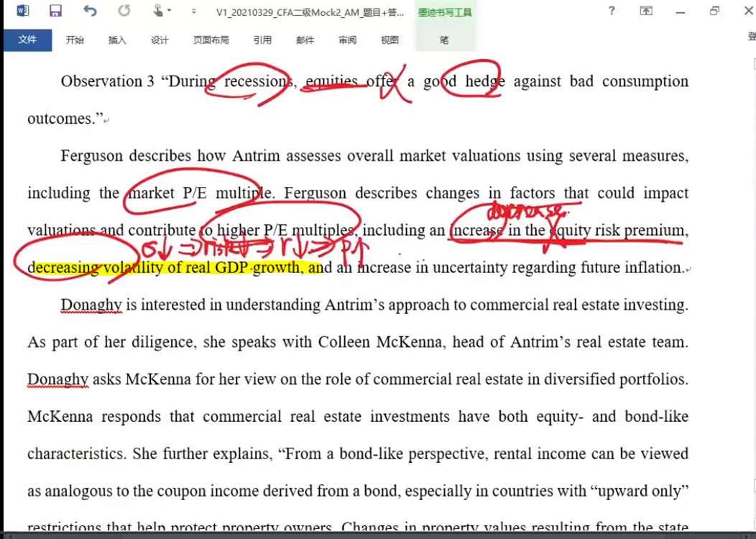Image resolution: width=756 pixels, height=539 pixels.
Task: Open the touch/mouse mode dropdown
Action: [162, 11]
